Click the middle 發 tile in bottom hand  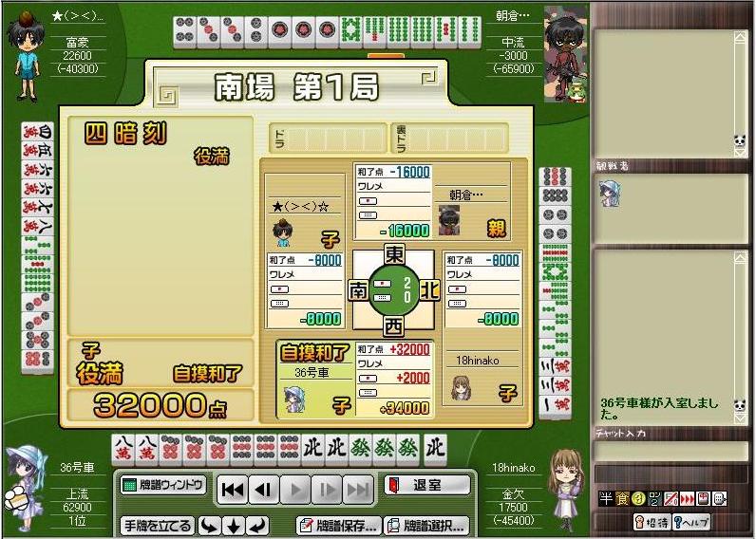click(385, 450)
